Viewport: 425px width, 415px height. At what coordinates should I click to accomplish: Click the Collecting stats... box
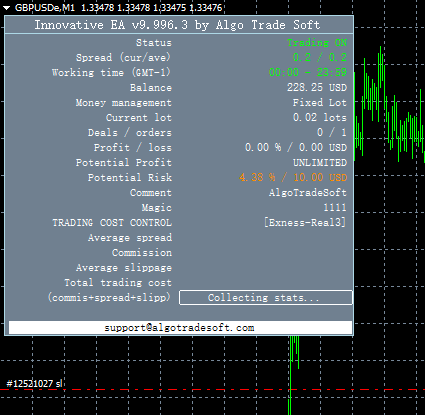(266, 298)
